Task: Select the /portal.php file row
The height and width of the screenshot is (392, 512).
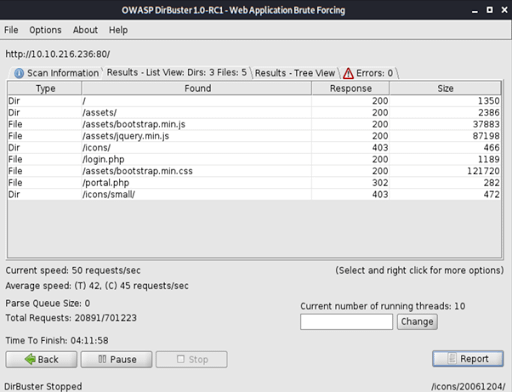Action: click(x=254, y=183)
